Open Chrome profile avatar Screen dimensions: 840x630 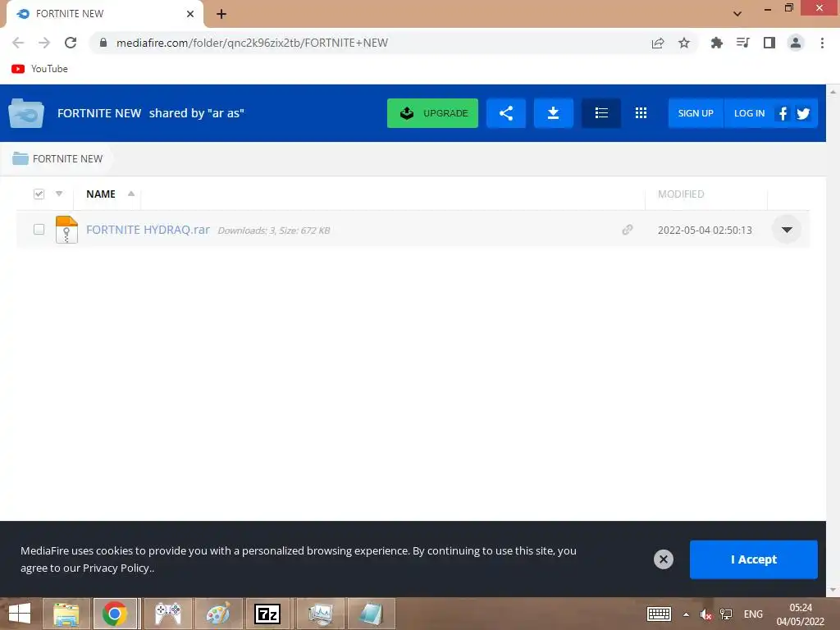pos(796,43)
